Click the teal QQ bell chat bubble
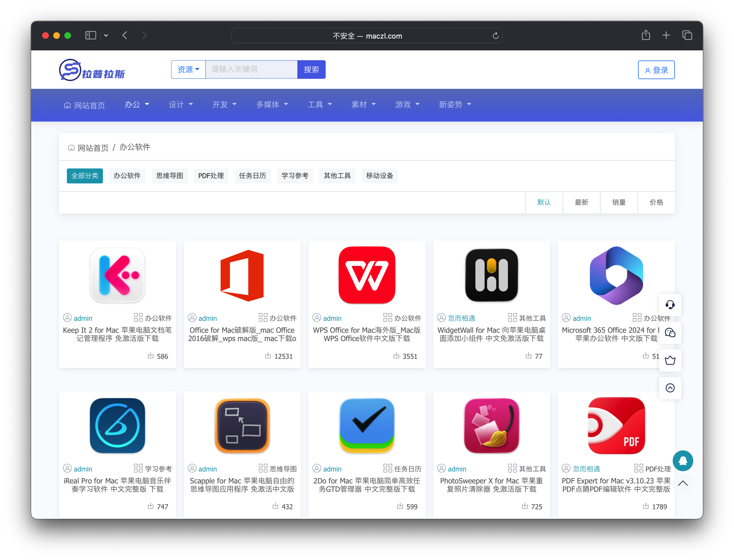The width and height of the screenshot is (734, 560). (x=683, y=461)
